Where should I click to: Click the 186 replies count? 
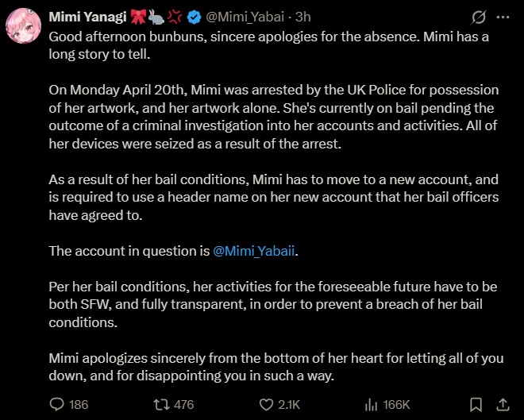click(79, 405)
